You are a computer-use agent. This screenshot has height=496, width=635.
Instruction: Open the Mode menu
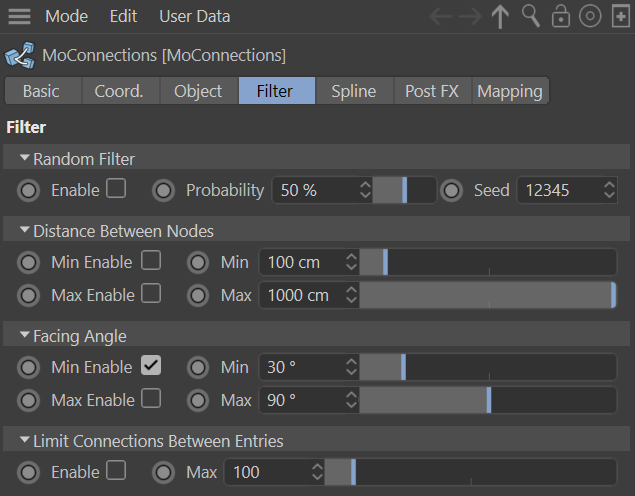point(66,17)
